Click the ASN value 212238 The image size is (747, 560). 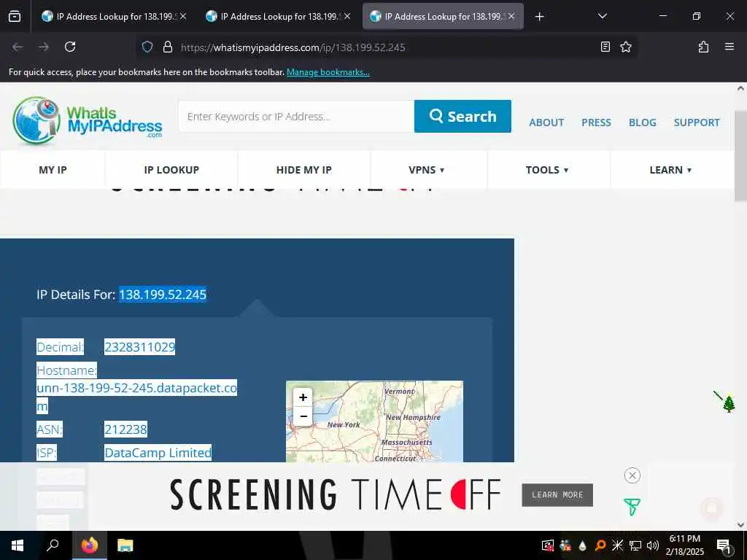click(125, 429)
